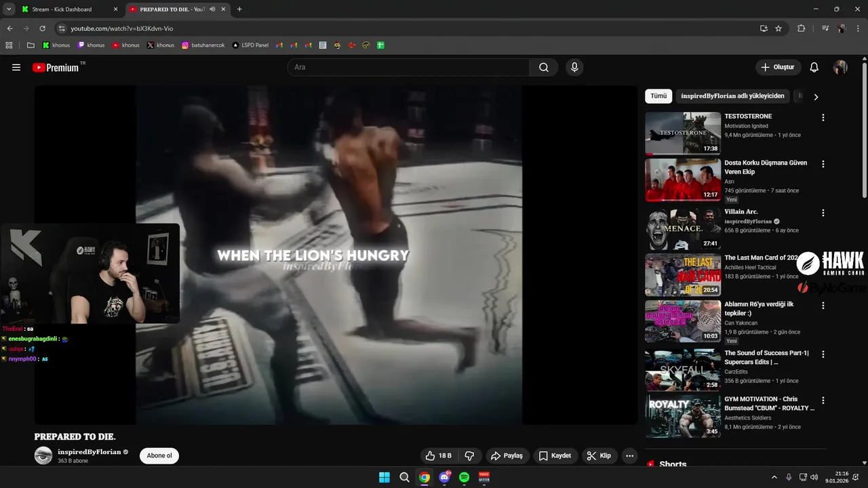Open inspiredByFlorian channel avatar
The height and width of the screenshot is (488, 868).
point(43,455)
